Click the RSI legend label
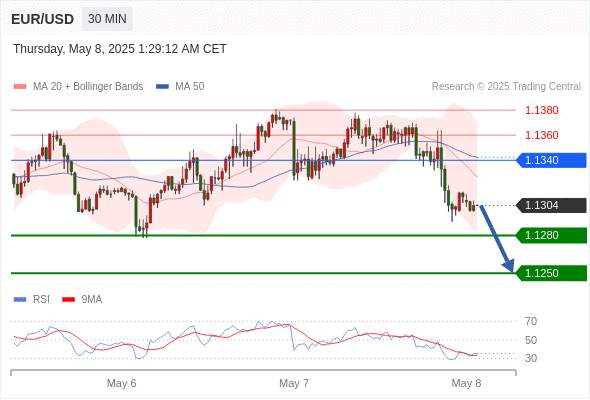The image size is (590, 400). pyautogui.click(x=41, y=299)
